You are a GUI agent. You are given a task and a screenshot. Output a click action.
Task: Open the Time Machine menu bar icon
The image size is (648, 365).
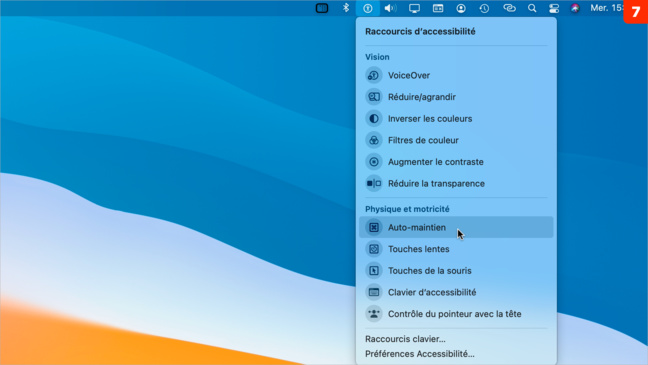pos(484,8)
